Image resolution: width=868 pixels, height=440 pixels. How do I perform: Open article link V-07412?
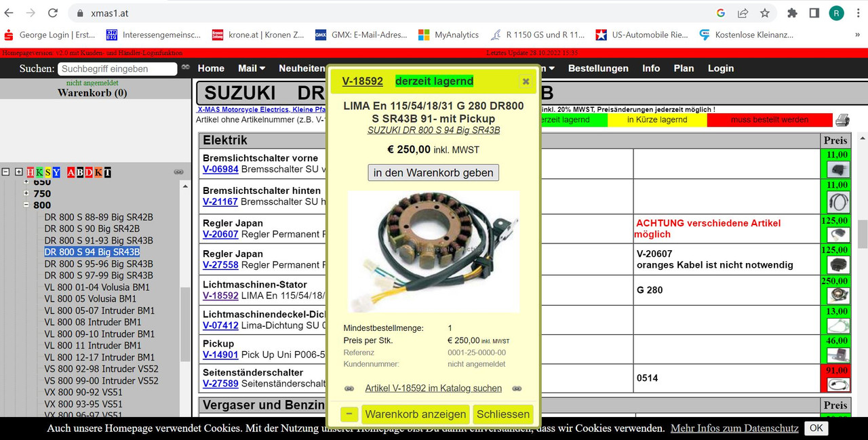(x=220, y=325)
